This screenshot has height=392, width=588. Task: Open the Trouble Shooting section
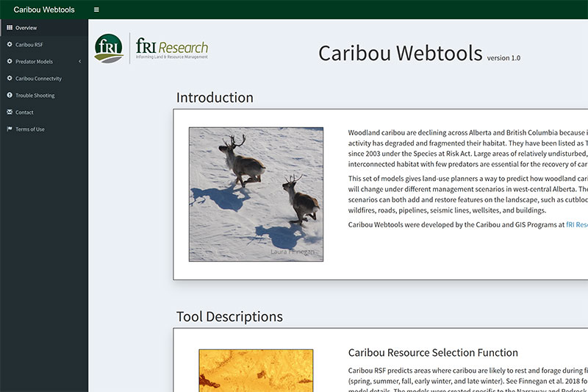[44, 96]
